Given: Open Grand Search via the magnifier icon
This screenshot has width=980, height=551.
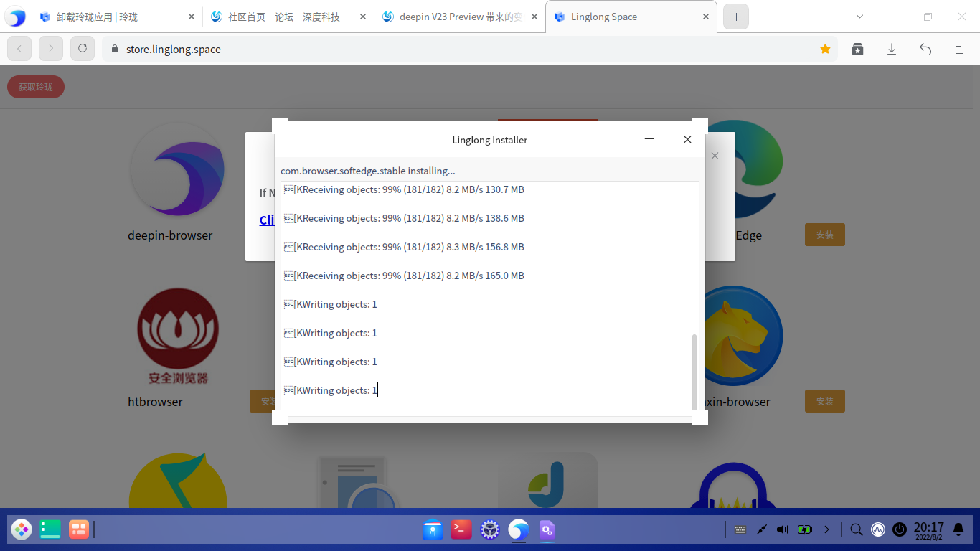Looking at the screenshot, I should coord(856,529).
